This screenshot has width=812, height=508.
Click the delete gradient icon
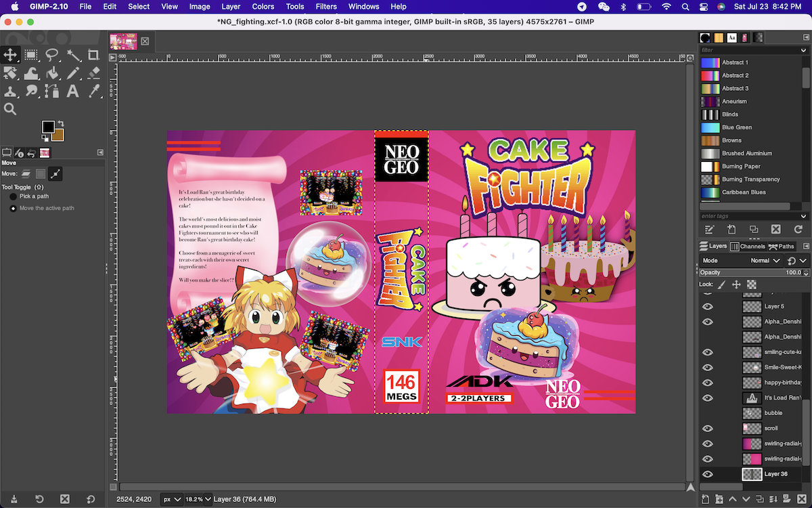coord(776,230)
